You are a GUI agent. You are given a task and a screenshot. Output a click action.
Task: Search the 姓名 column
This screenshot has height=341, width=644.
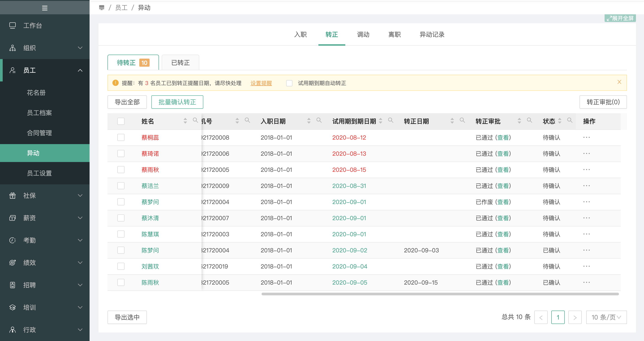pos(195,120)
